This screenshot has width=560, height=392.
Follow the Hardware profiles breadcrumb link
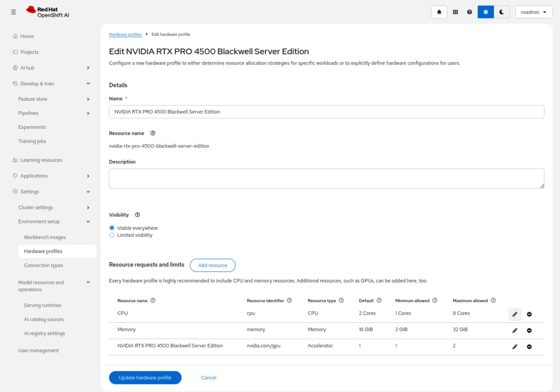125,34
